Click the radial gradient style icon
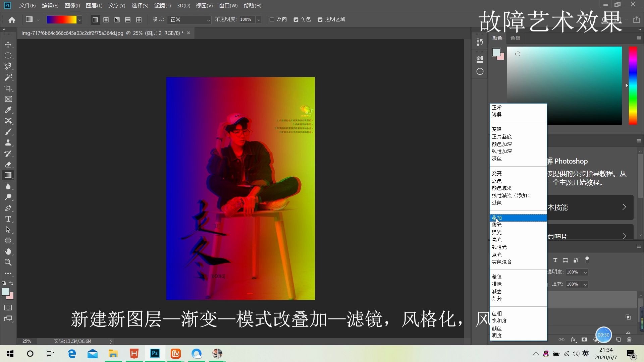644x362 pixels. pyautogui.click(x=106, y=20)
